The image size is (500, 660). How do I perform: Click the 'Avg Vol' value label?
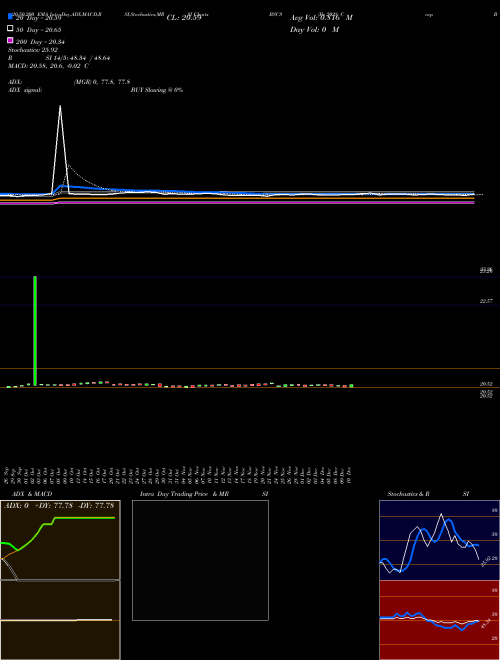(321, 18)
